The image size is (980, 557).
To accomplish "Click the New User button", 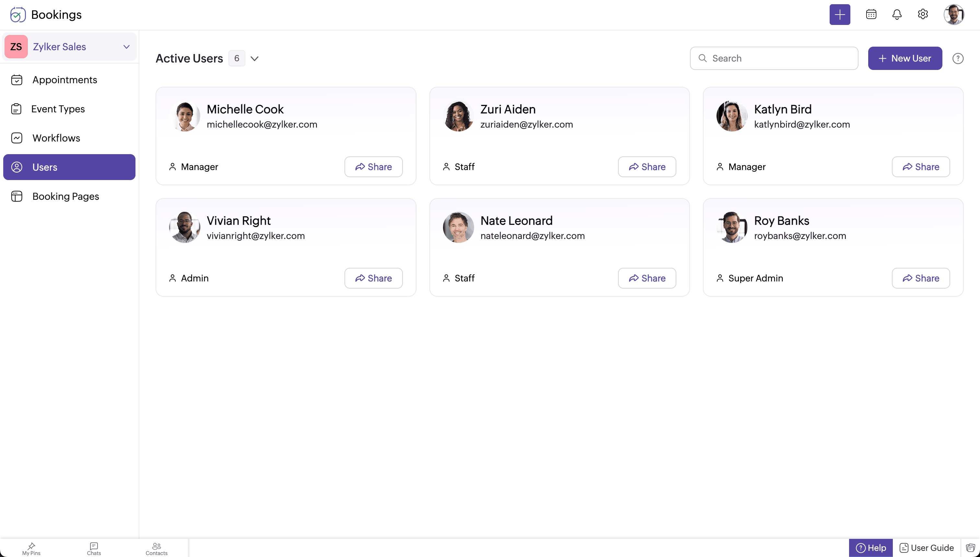I will click(x=904, y=59).
